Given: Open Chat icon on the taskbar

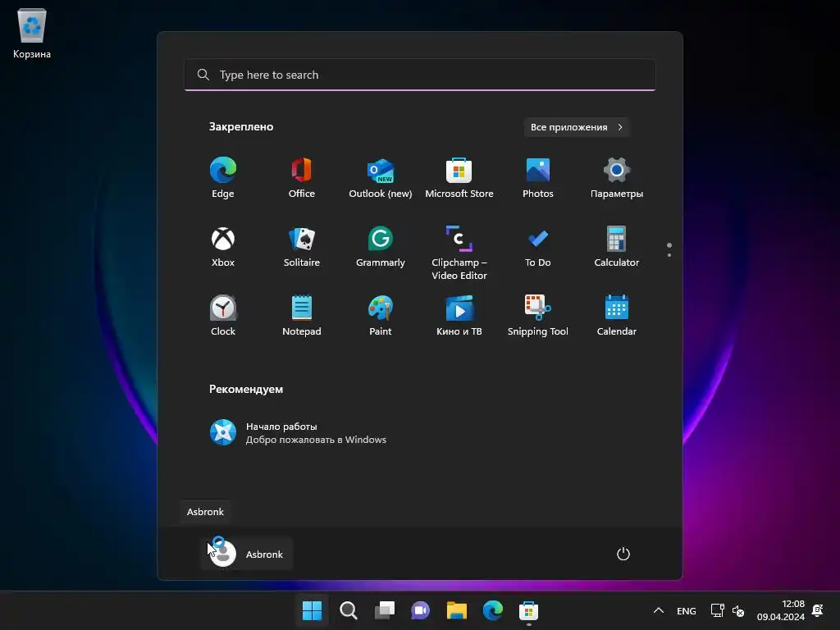Looking at the screenshot, I should tap(420, 610).
